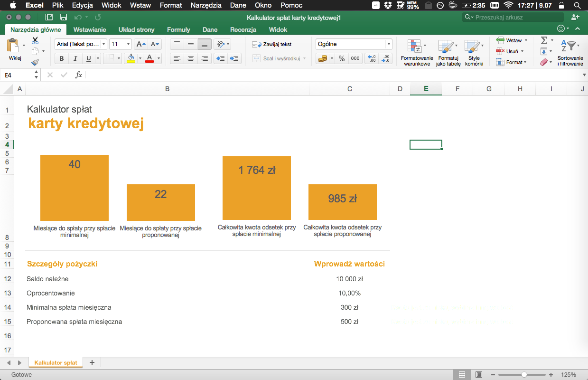Click the Increase decimal places icon
Viewport: 588px width, 380px height.
[x=372, y=59]
